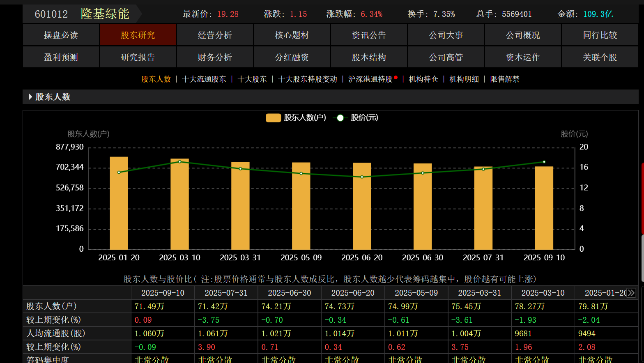
Task: Go to 公司大事 tab
Action: [x=446, y=35]
